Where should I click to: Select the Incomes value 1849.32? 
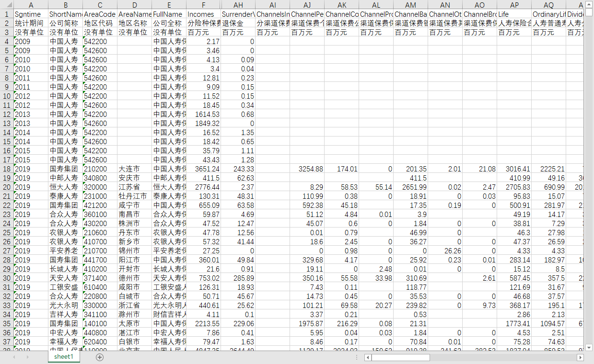[204, 123]
